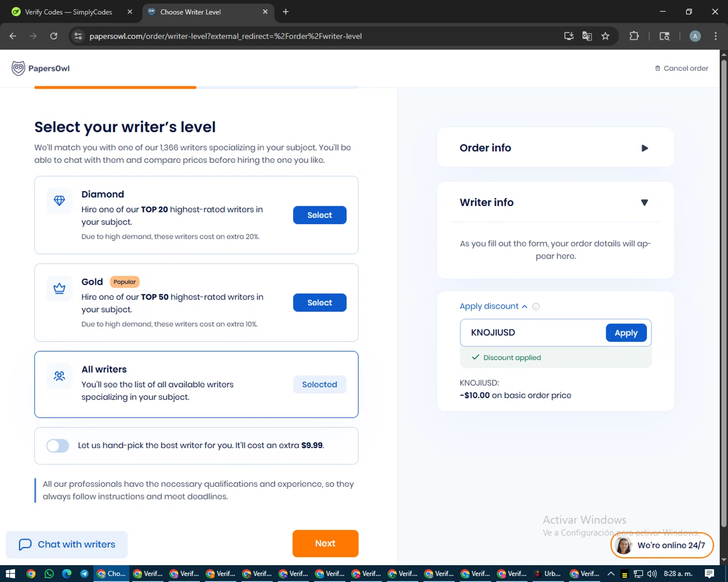Focus the browser address bar URL

point(226,36)
